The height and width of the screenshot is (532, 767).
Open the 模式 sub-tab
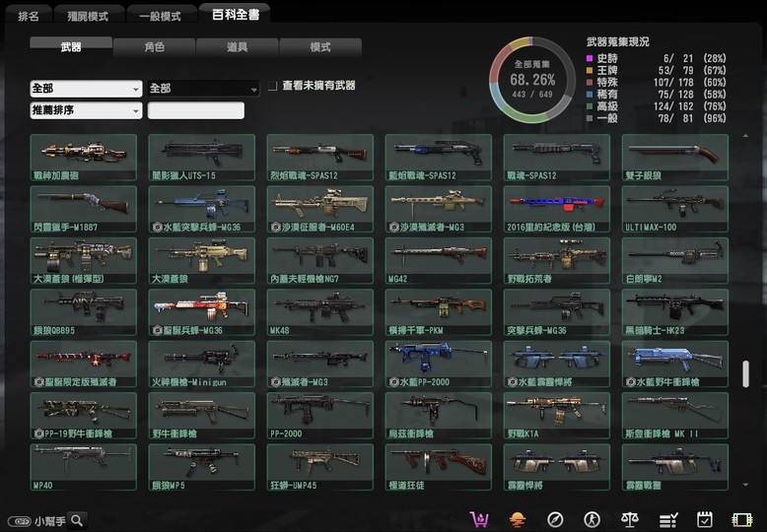coord(320,47)
